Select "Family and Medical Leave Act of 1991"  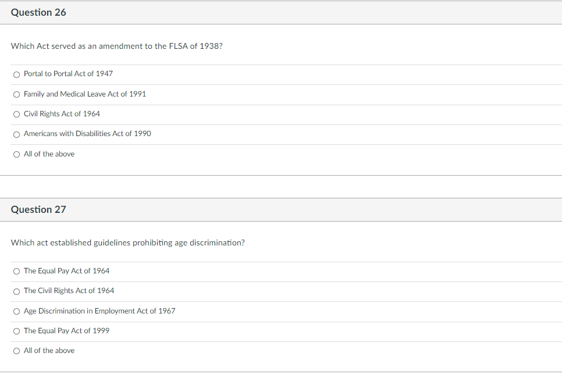(16, 94)
